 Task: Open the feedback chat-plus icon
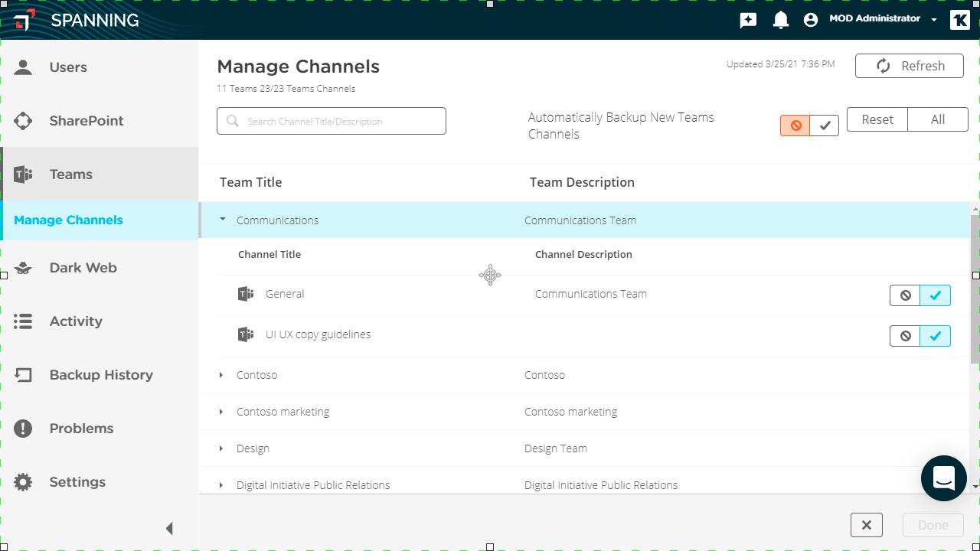click(748, 21)
